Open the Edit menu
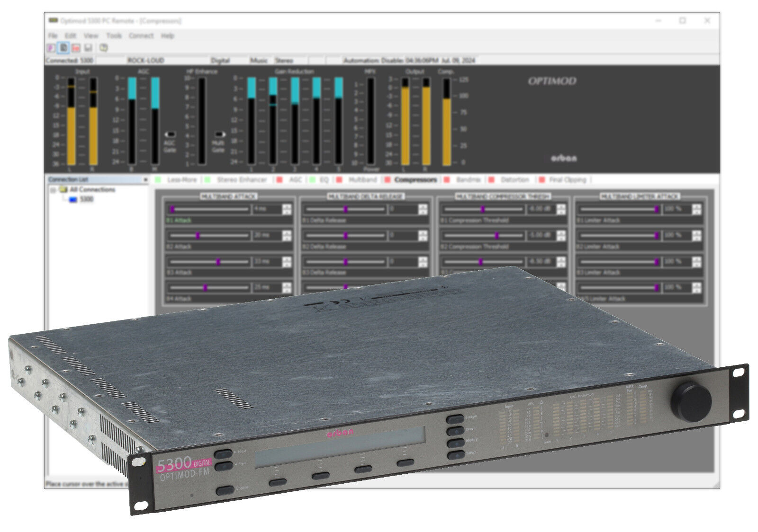 [70, 35]
